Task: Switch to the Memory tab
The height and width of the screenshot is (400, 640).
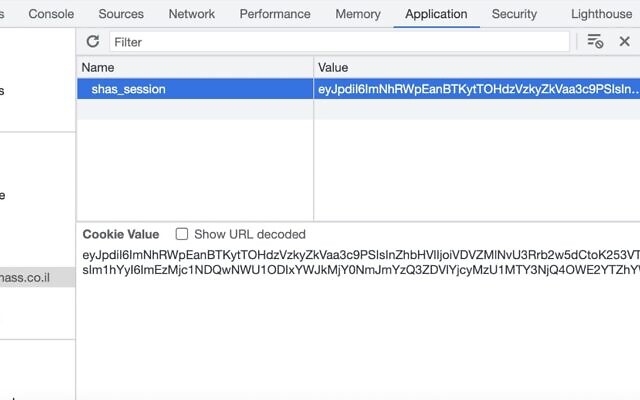Action: click(x=358, y=14)
